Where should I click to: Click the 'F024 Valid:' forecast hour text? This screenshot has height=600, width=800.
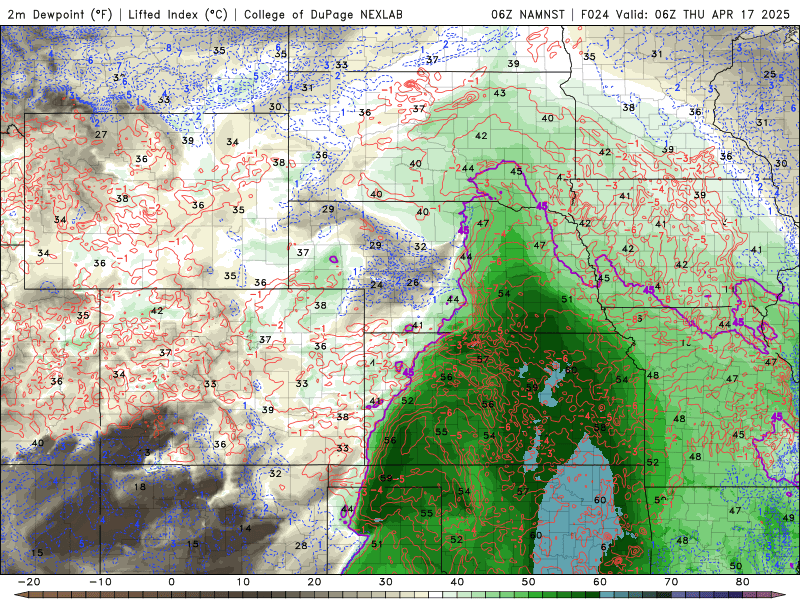[x=615, y=14]
